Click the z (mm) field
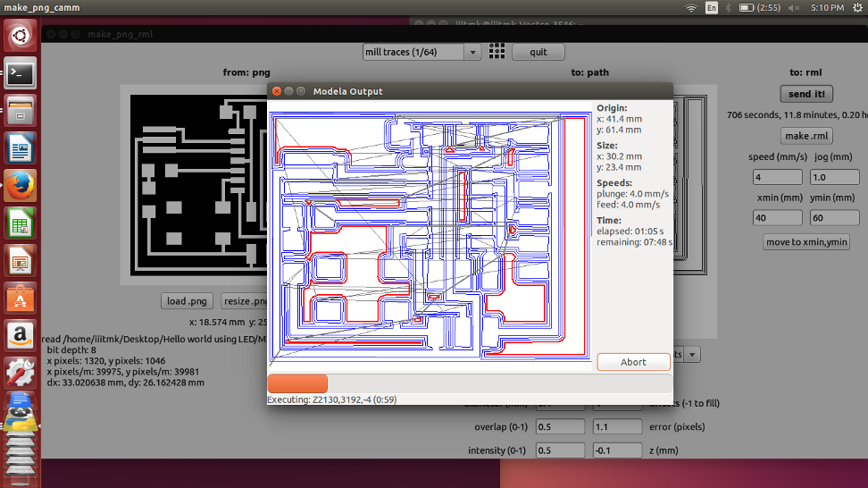Screen dimensions: 868x488 [617, 450]
